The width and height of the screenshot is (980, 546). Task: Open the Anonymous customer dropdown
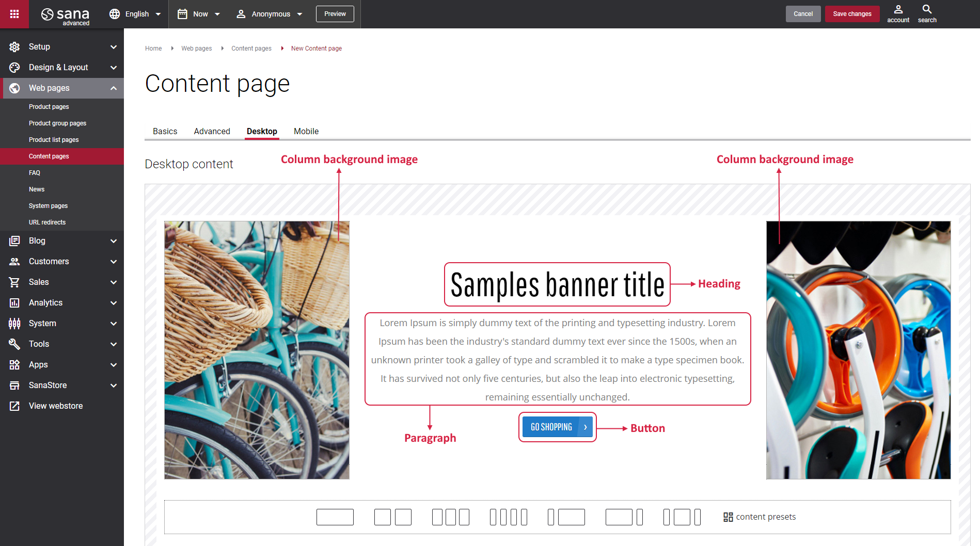coord(270,14)
